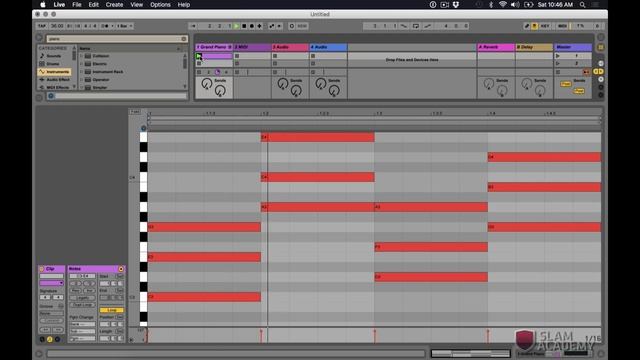Open the Clip box activator icon
The height and width of the screenshot is (360, 640).
[x=42, y=269]
